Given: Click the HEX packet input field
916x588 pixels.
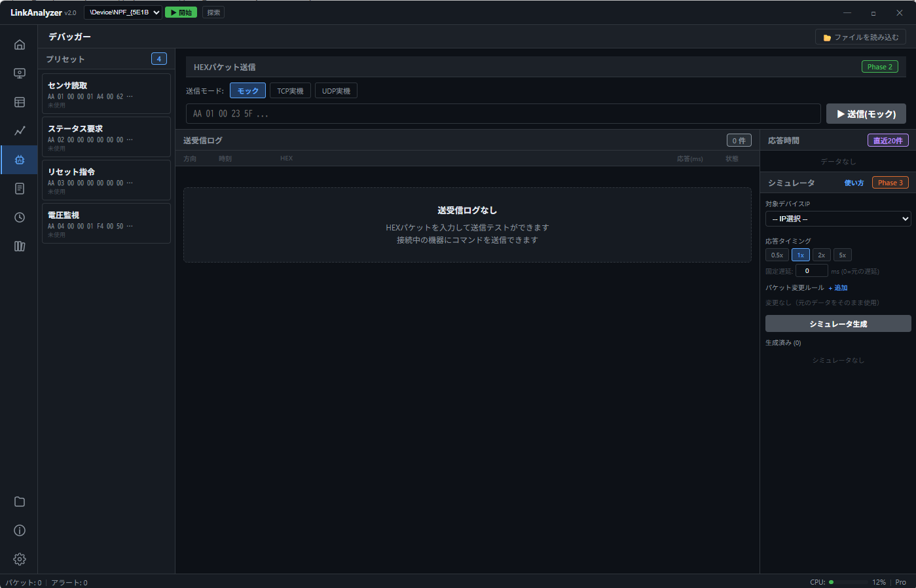Looking at the screenshot, I should pos(503,114).
